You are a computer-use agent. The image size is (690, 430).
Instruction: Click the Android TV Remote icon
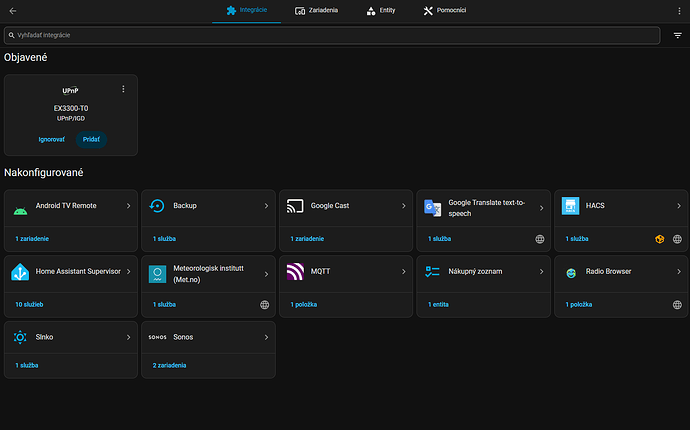(x=20, y=210)
